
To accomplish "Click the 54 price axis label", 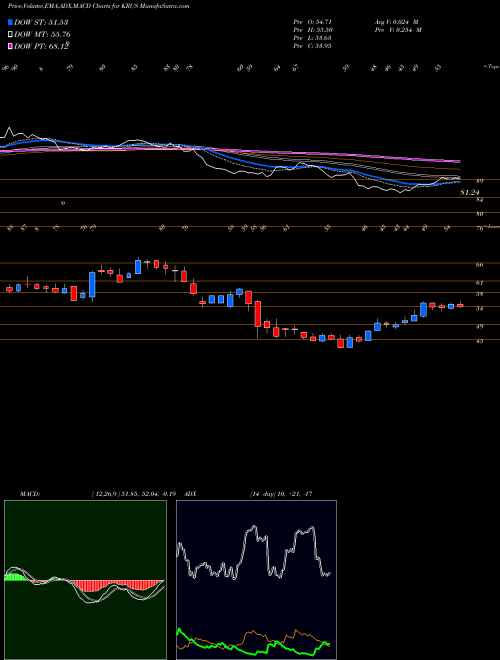I will [479, 309].
